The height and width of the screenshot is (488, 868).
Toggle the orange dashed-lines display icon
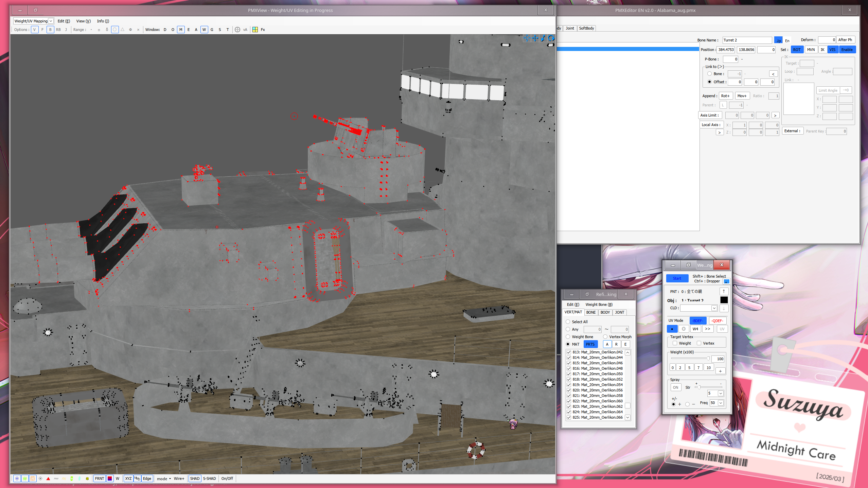(33, 478)
